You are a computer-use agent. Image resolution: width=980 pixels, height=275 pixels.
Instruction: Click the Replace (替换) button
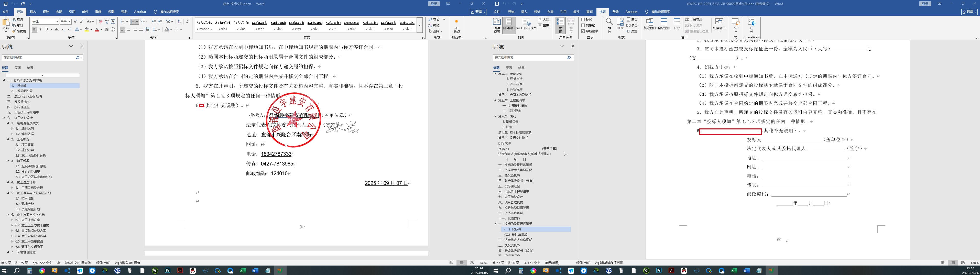[434, 26]
